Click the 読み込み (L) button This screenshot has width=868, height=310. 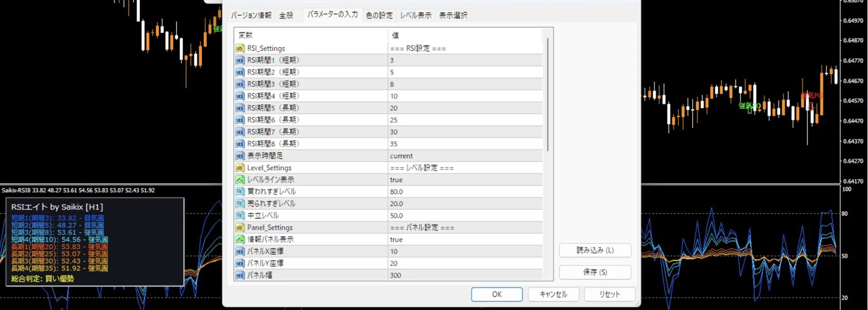pos(595,250)
